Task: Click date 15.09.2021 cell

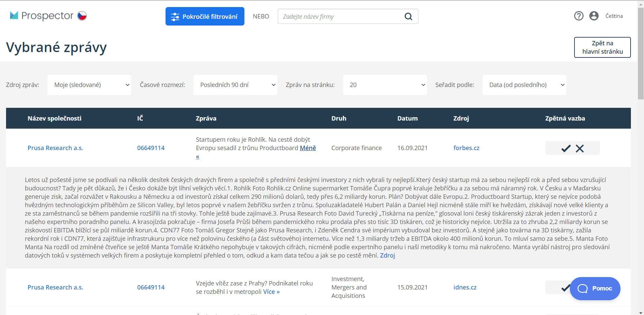Action: (412, 287)
